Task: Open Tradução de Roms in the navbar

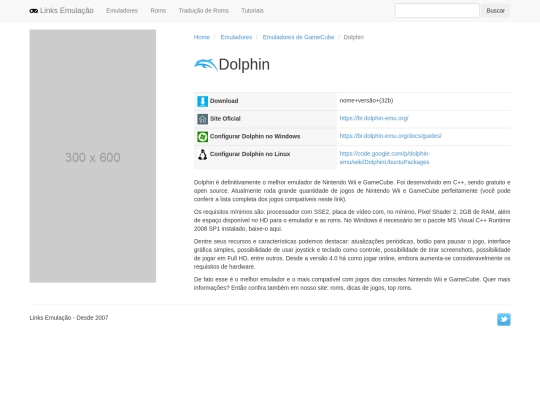Action: point(204,11)
